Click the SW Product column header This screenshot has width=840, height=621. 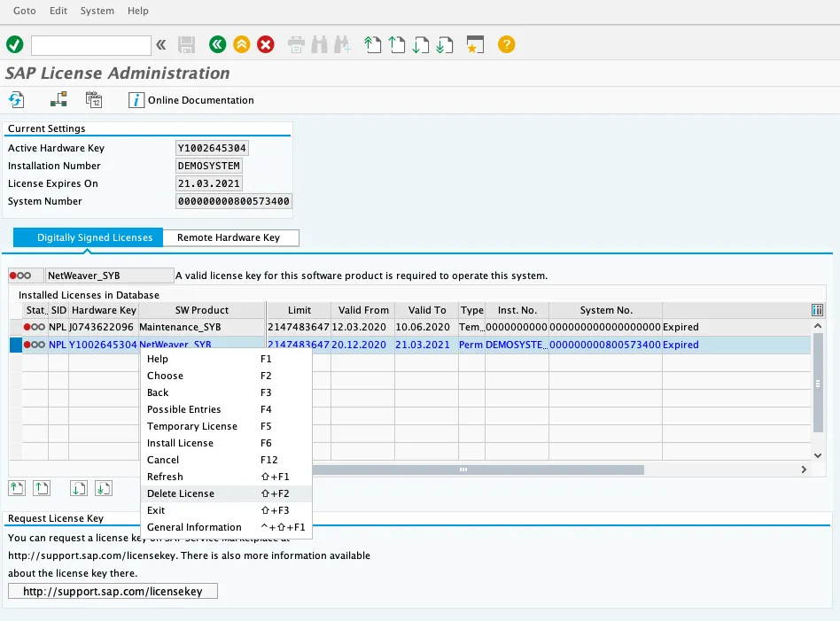point(201,310)
